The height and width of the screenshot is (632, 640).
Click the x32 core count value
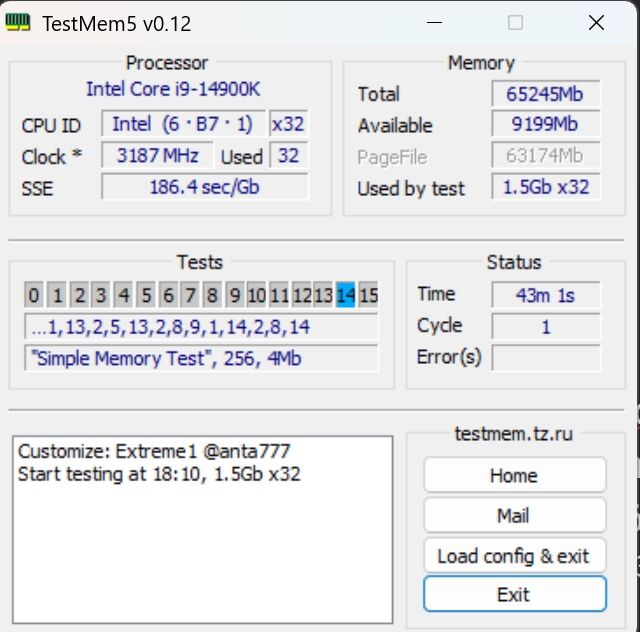coord(288,124)
